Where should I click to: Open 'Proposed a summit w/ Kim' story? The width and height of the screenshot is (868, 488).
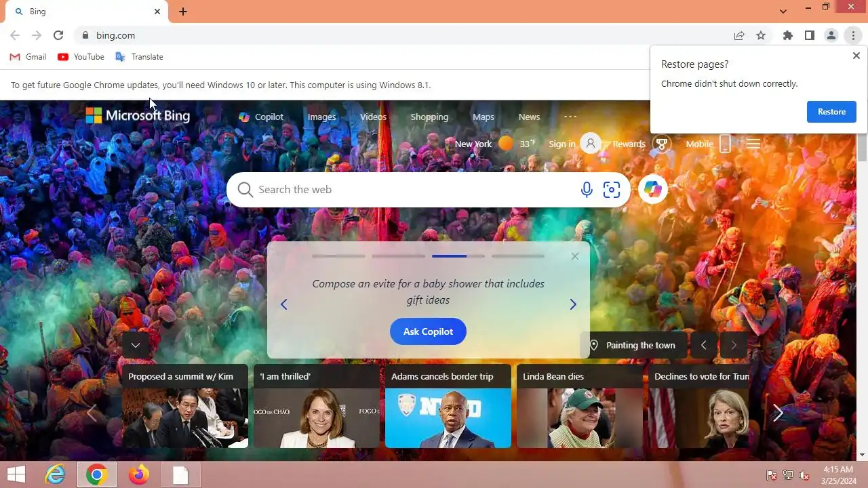pos(185,406)
